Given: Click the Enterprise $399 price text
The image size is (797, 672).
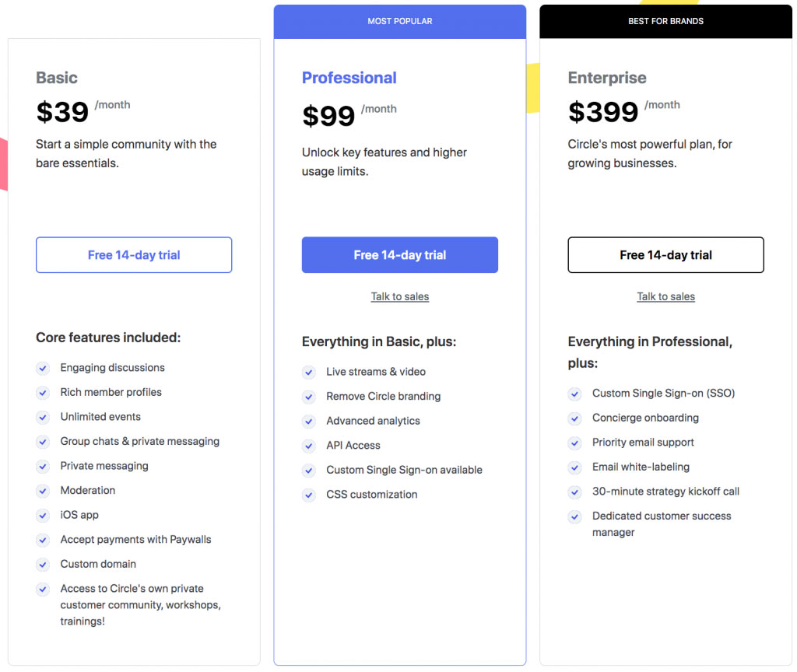Looking at the screenshot, I should pos(603,112).
